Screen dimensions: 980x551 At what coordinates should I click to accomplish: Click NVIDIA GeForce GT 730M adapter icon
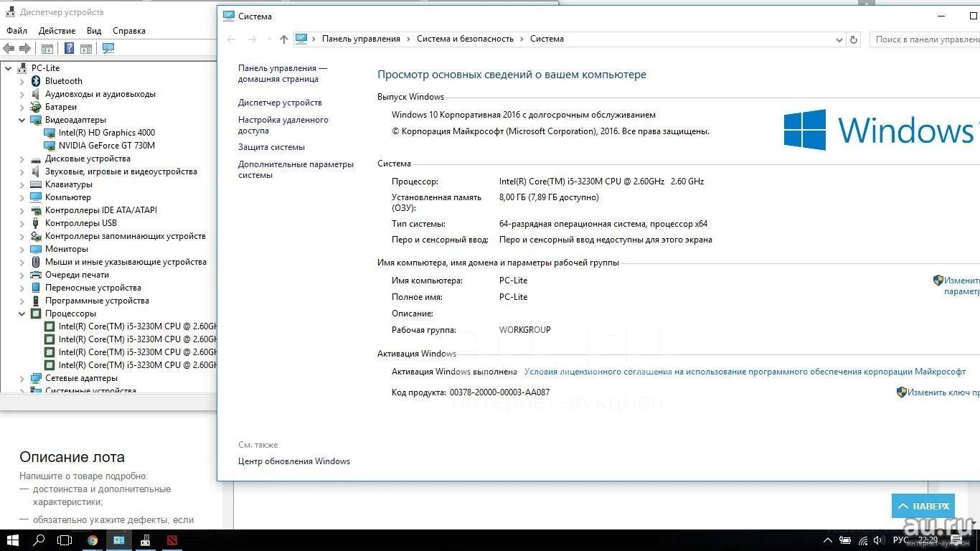tap(50, 146)
